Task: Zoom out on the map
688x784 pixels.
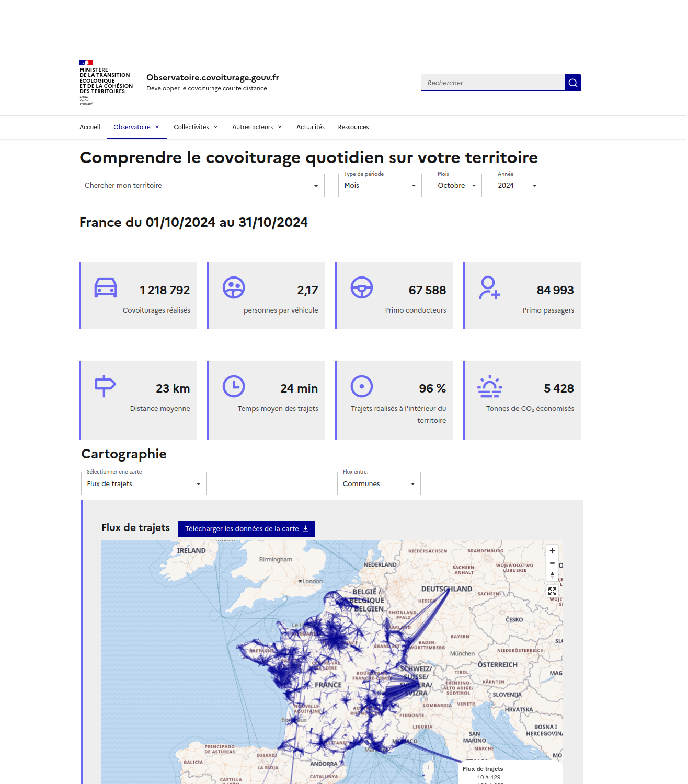Action: click(552, 563)
